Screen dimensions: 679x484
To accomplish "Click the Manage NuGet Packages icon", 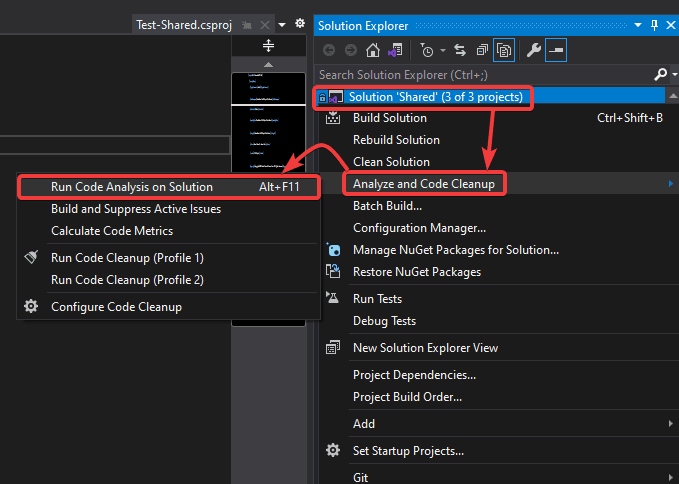I will click(x=333, y=249).
